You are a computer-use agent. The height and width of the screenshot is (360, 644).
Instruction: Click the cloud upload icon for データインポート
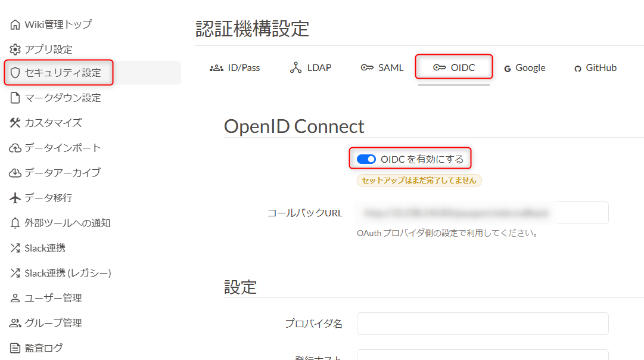click(x=15, y=148)
